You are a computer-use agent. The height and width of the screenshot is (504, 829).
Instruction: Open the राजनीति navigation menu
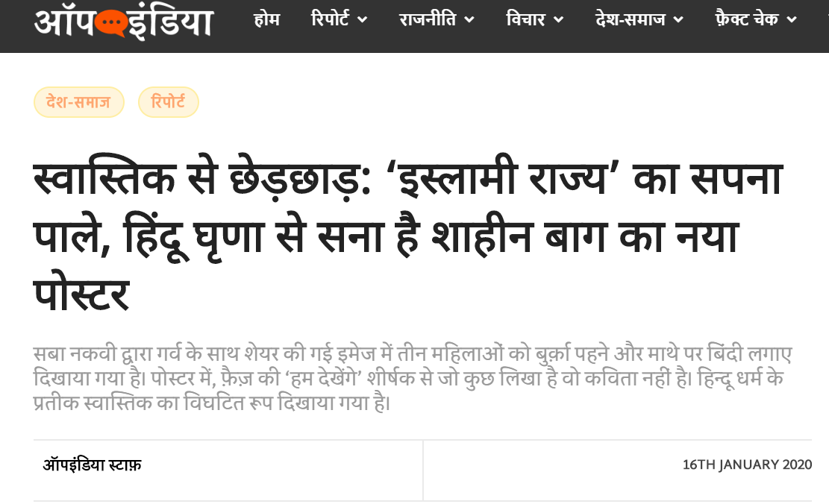pos(428,19)
